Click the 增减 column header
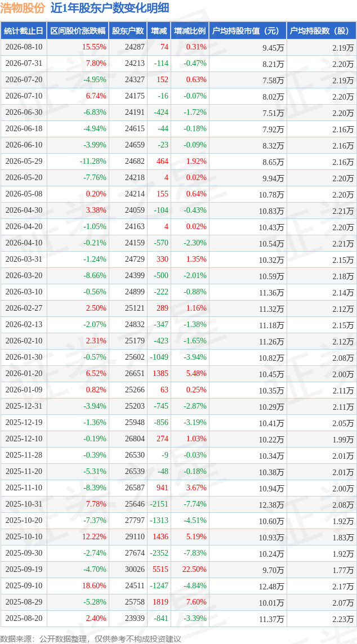The width and height of the screenshot is (357, 644). click(x=158, y=30)
